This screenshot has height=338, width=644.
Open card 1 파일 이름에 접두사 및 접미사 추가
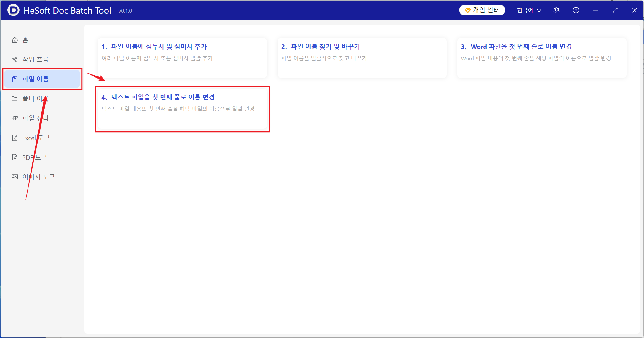[x=182, y=58]
